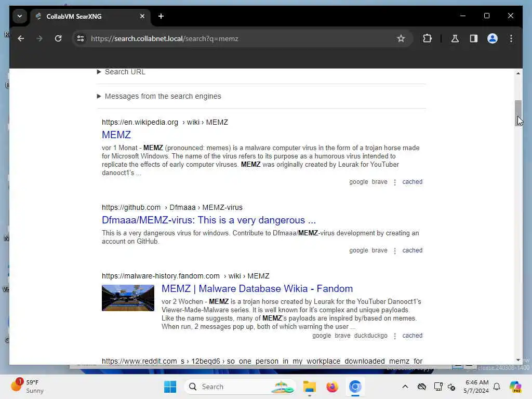Click brave engine label on GitHub result
Screen dimensions: 532x399
pyautogui.click(x=379, y=250)
